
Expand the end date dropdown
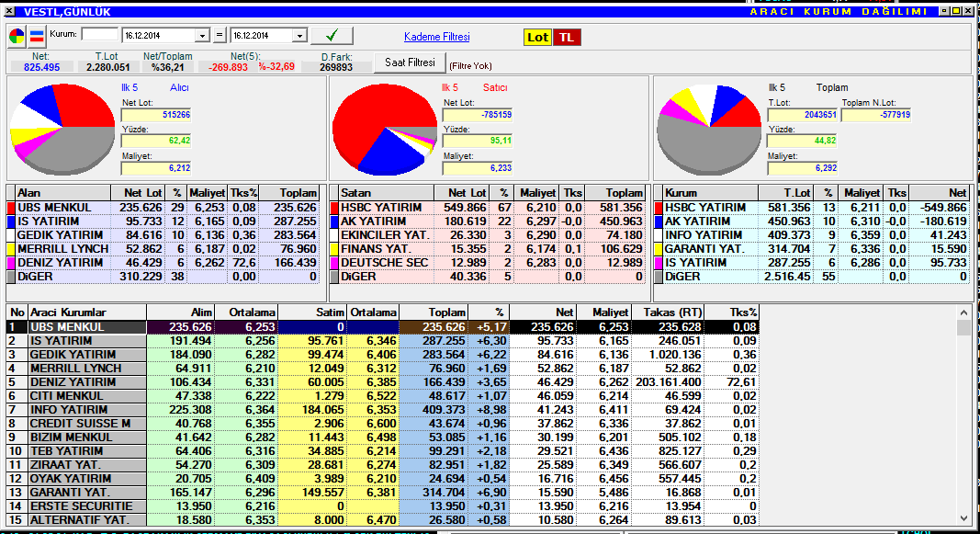point(299,36)
